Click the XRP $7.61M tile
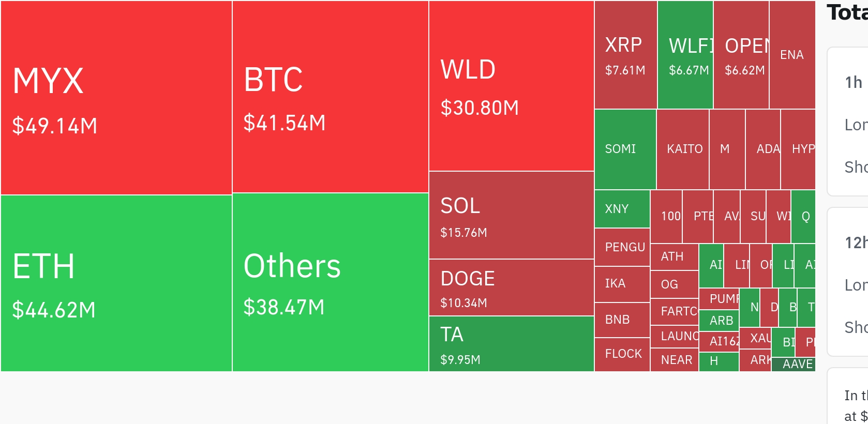The image size is (868, 424). tap(625, 55)
